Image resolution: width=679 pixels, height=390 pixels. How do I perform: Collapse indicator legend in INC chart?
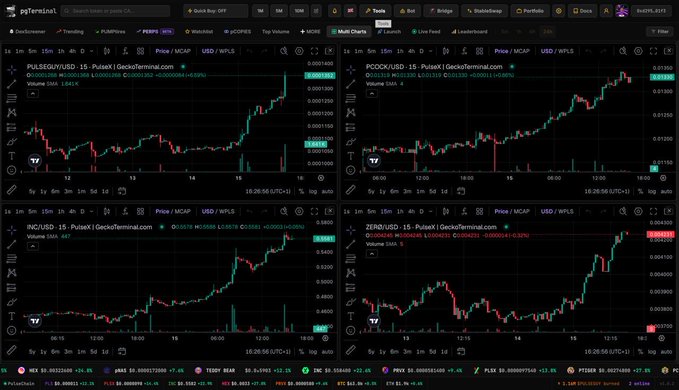(33, 246)
